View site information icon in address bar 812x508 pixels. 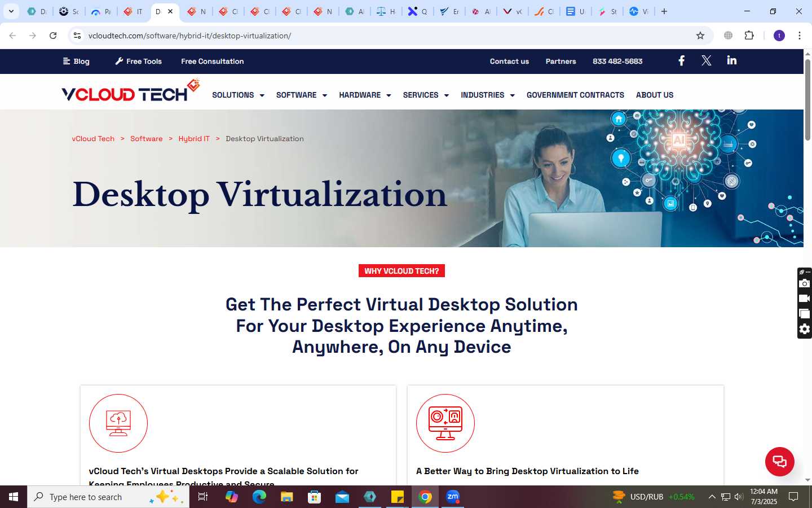point(77,36)
